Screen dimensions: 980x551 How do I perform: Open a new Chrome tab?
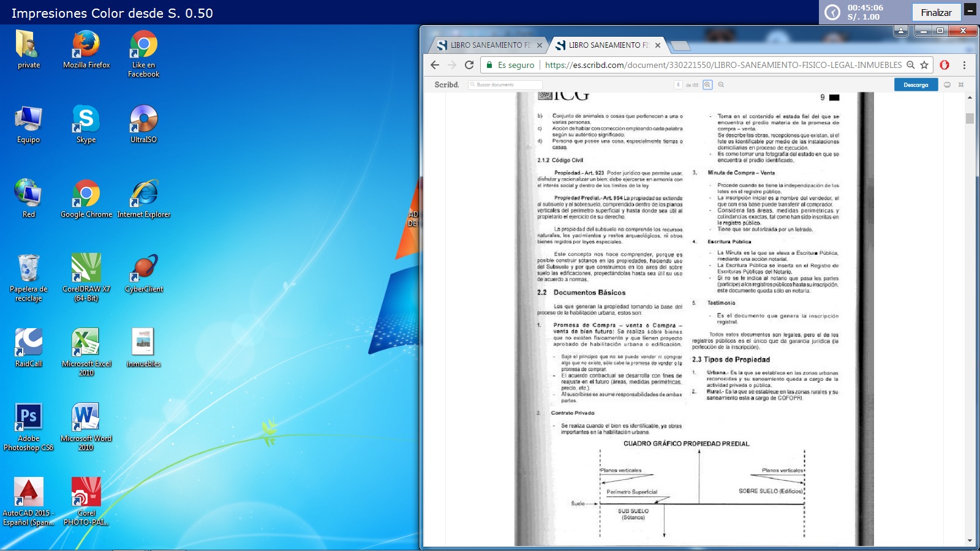pos(680,45)
